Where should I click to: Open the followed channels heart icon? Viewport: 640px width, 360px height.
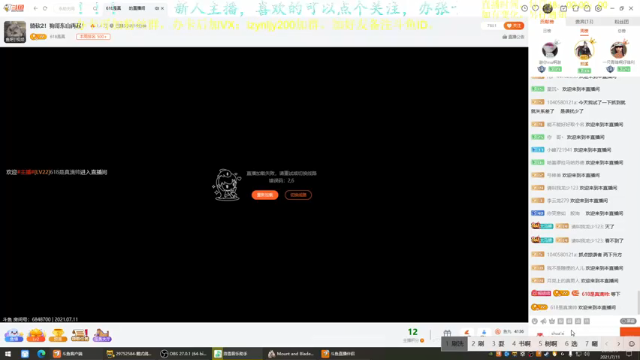[536, 8]
